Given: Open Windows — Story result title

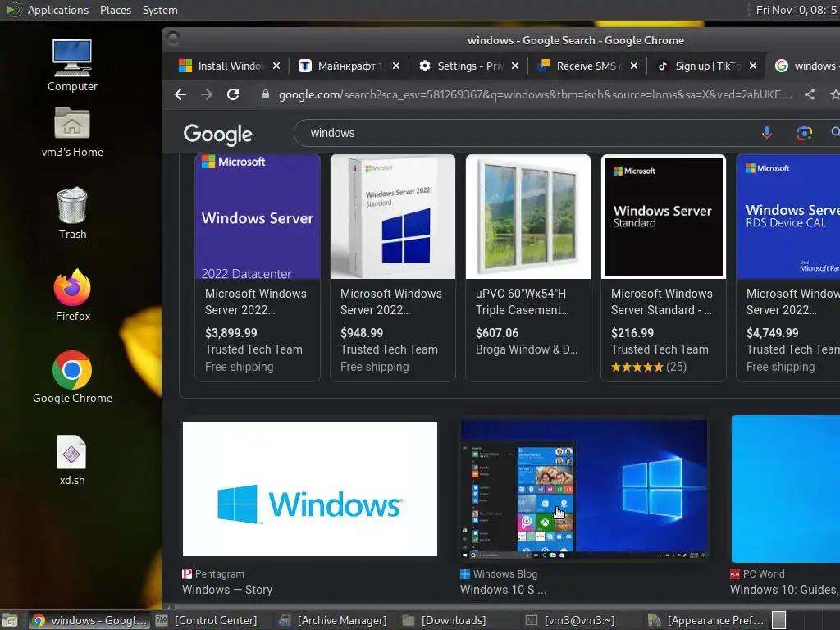Looking at the screenshot, I should 227,590.
